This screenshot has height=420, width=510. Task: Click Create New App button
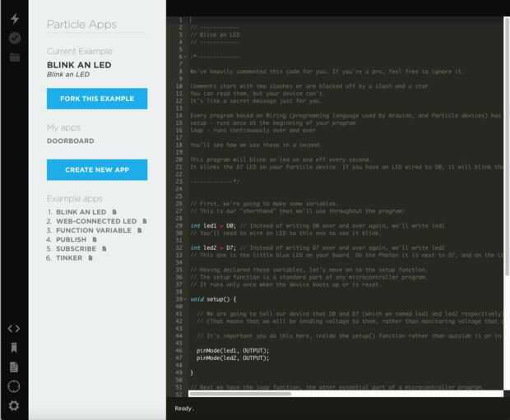pos(97,169)
